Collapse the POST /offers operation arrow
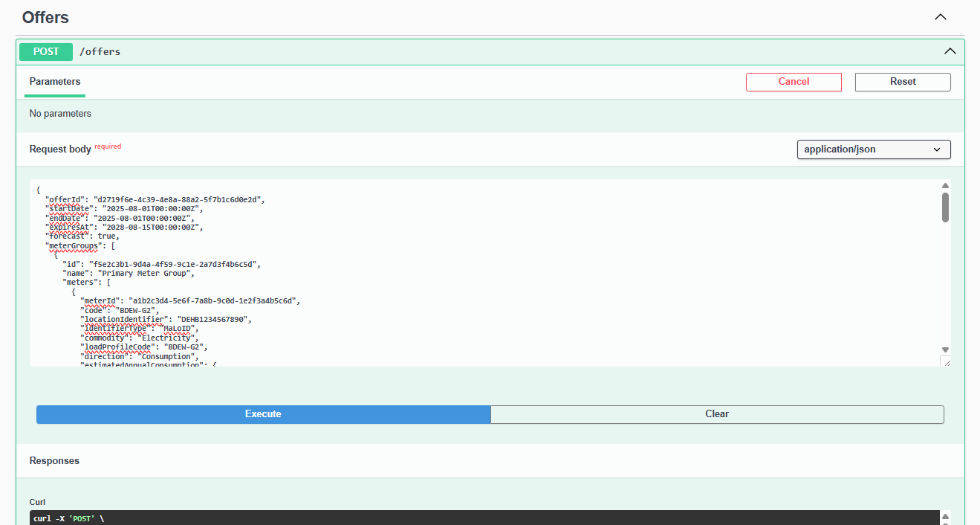 tap(950, 51)
